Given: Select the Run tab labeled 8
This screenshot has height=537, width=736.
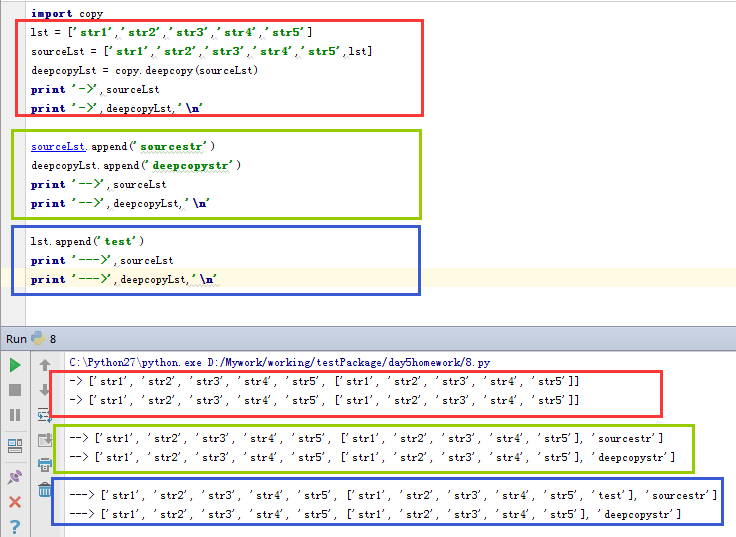Looking at the screenshot, I should [x=53, y=339].
